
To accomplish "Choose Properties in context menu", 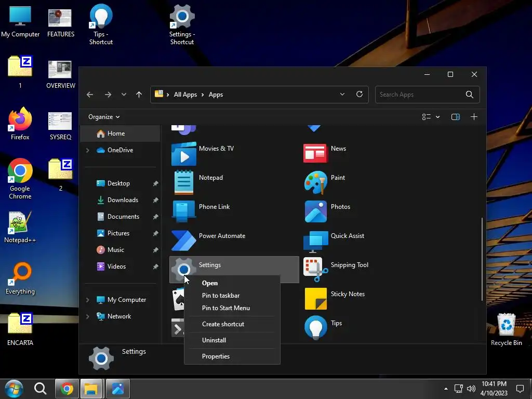I will point(232,356).
